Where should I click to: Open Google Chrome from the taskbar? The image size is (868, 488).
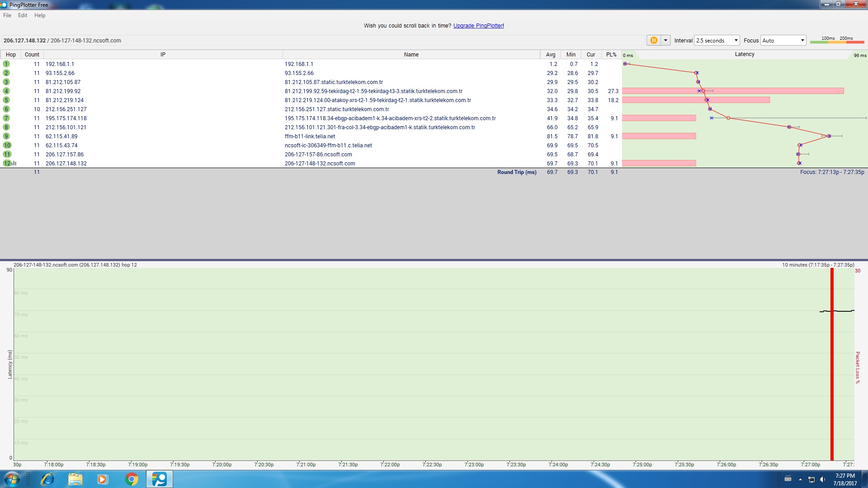pyautogui.click(x=132, y=479)
